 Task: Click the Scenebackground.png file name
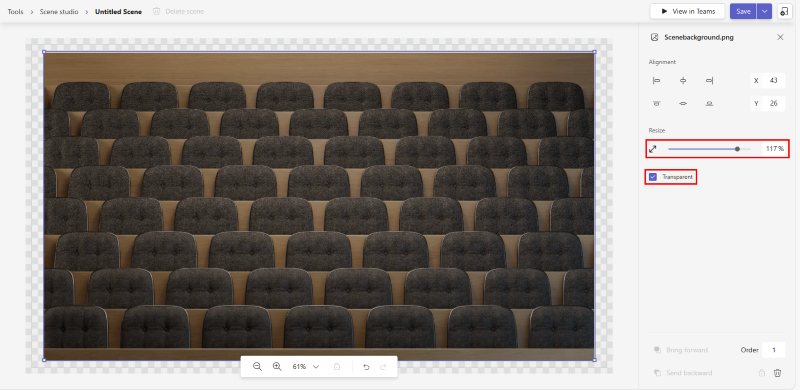coord(699,37)
